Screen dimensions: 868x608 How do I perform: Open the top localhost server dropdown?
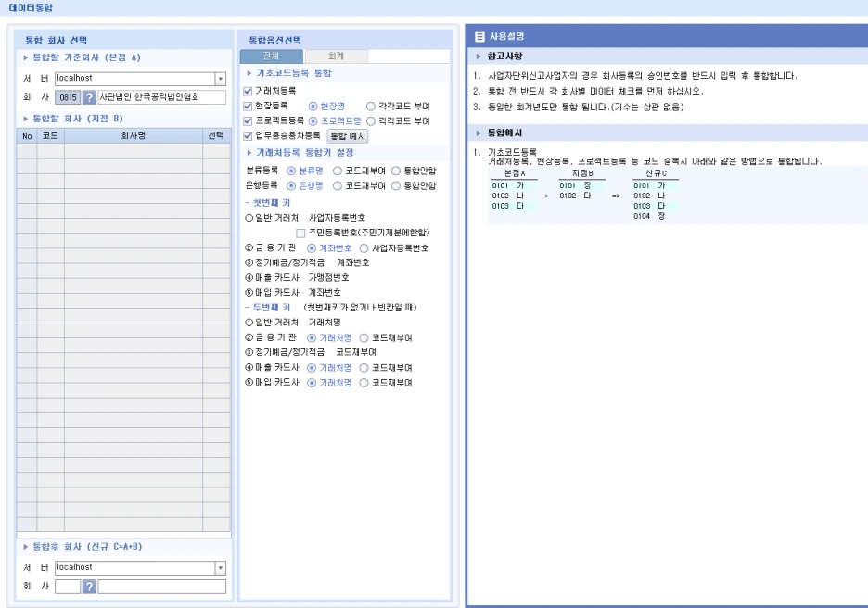pos(220,79)
